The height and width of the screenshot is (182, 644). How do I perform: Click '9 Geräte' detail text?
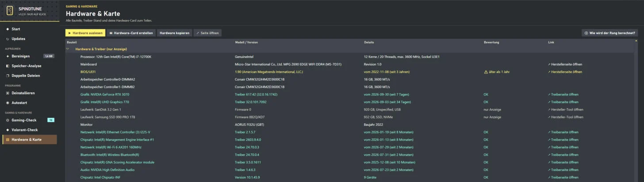pos(370,177)
